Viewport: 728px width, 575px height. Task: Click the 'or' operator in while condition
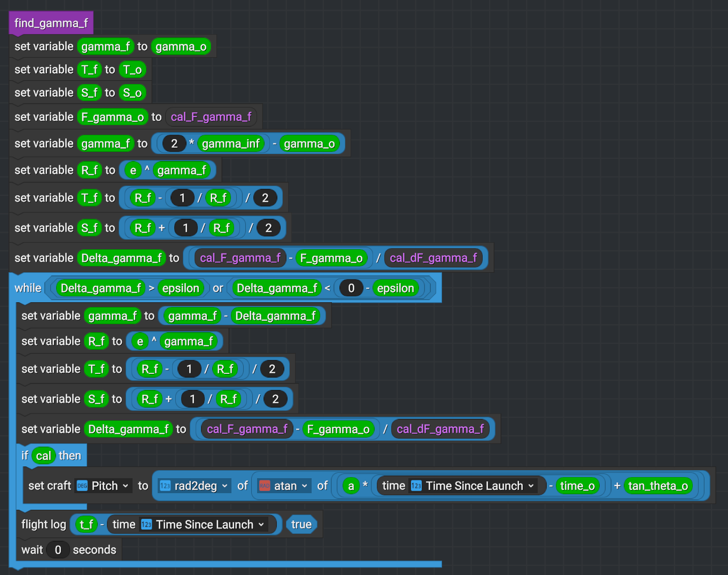point(218,288)
